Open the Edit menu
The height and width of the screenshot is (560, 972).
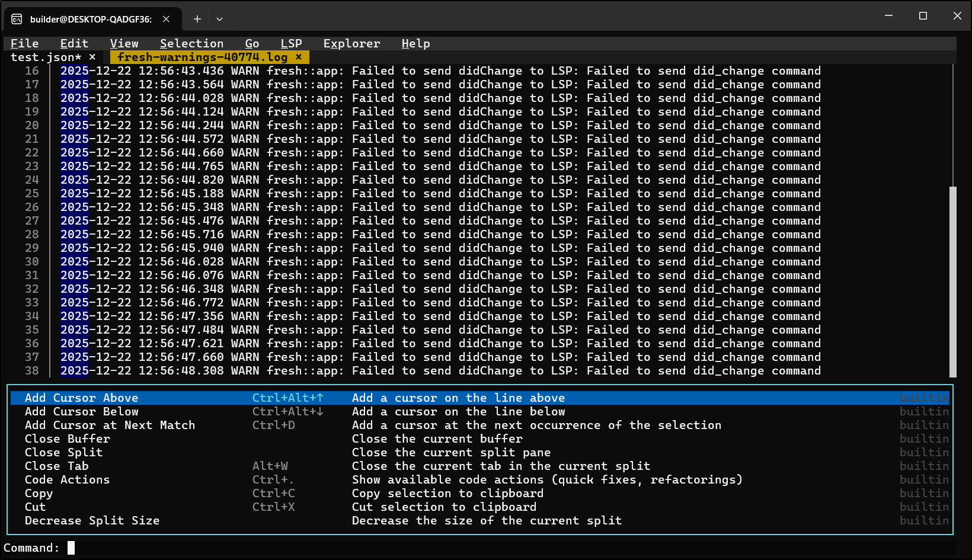tap(74, 43)
